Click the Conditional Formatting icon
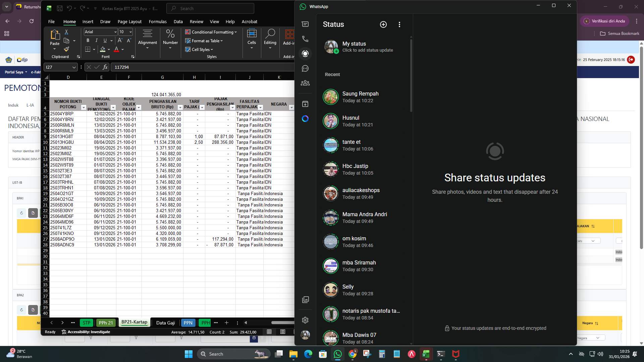Screen dimensions: 644x362 pyautogui.click(x=189, y=32)
